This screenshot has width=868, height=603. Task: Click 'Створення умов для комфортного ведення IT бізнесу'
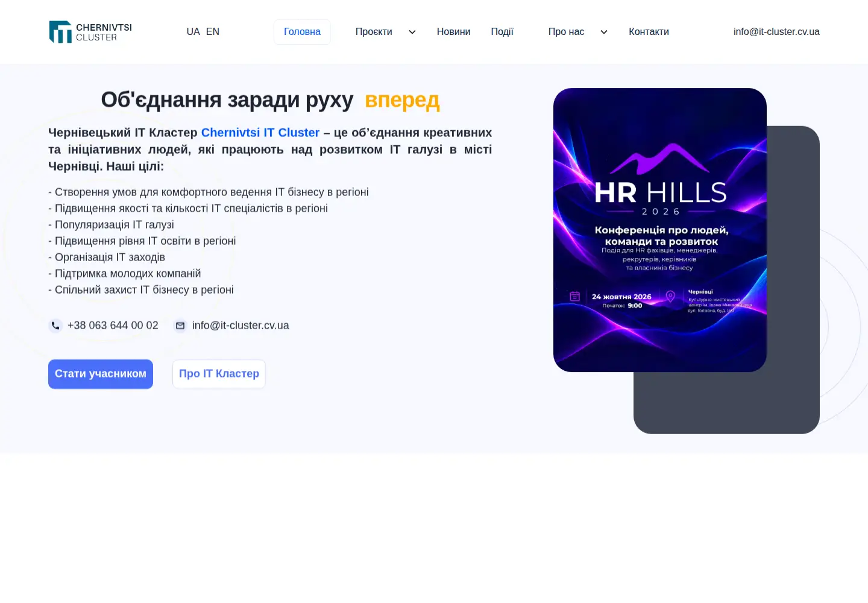point(209,192)
